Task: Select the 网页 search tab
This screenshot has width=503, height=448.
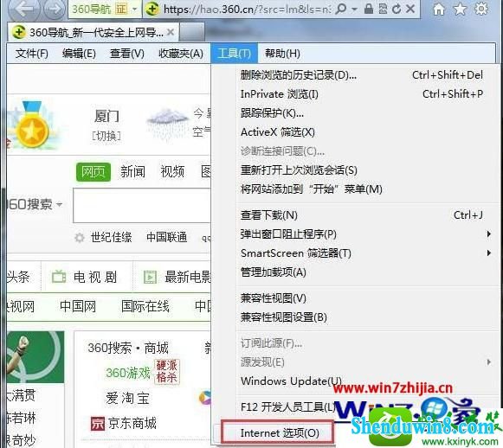Action: (x=94, y=172)
